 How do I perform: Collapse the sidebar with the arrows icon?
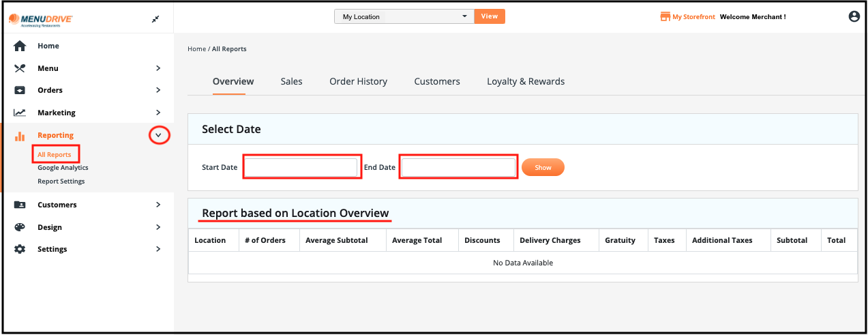[x=155, y=19]
